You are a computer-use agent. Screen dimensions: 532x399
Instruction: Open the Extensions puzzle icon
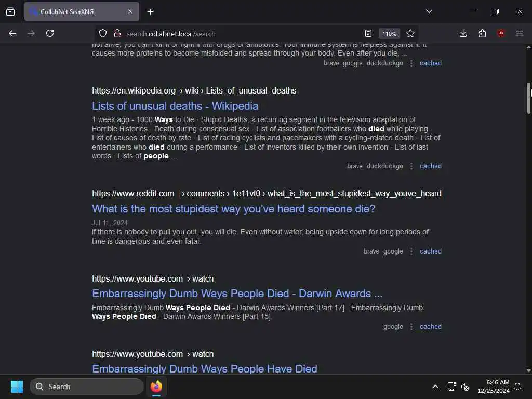coord(482,33)
